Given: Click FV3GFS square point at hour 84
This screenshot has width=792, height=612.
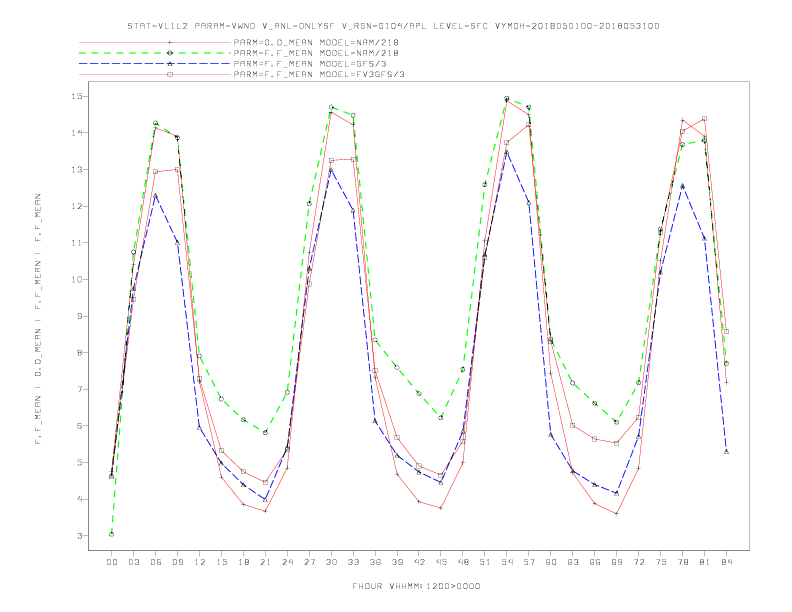Looking at the screenshot, I should [x=726, y=331].
